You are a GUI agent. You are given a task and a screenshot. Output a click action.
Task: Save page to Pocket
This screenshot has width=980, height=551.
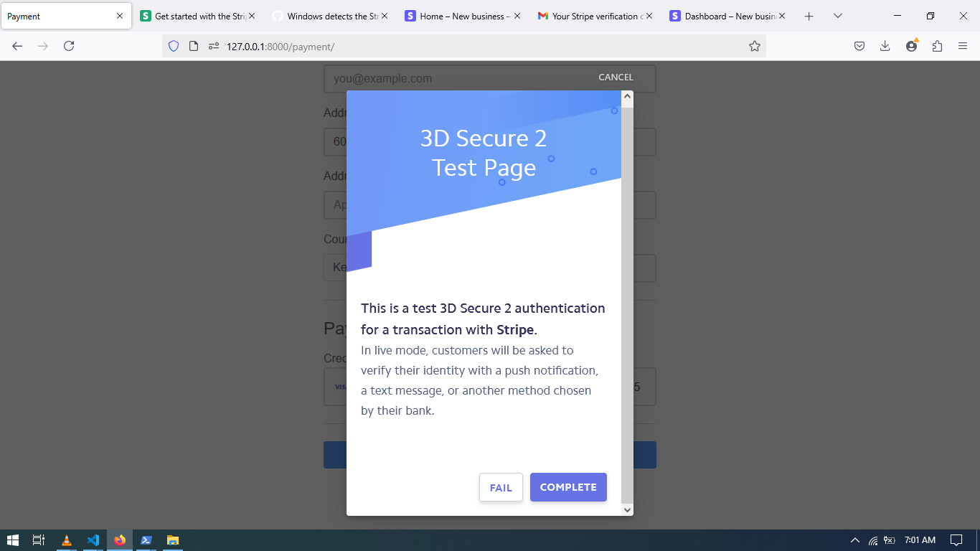pos(859,46)
